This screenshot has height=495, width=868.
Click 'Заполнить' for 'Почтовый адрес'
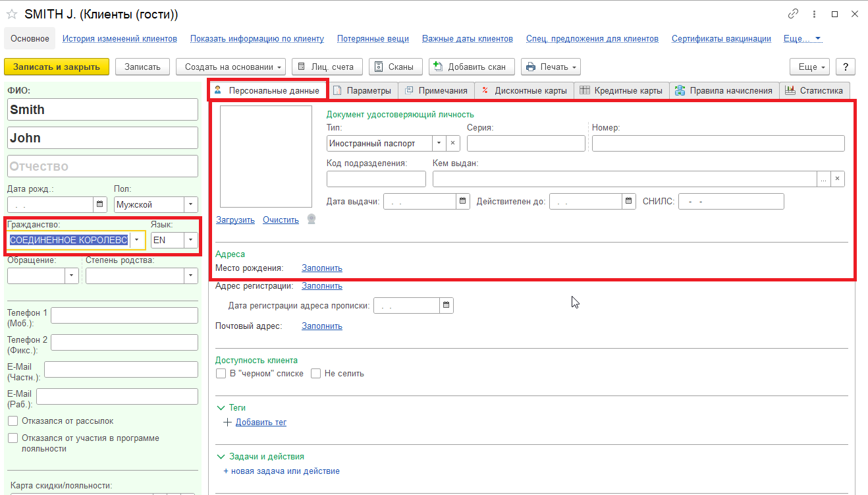[322, 326]
